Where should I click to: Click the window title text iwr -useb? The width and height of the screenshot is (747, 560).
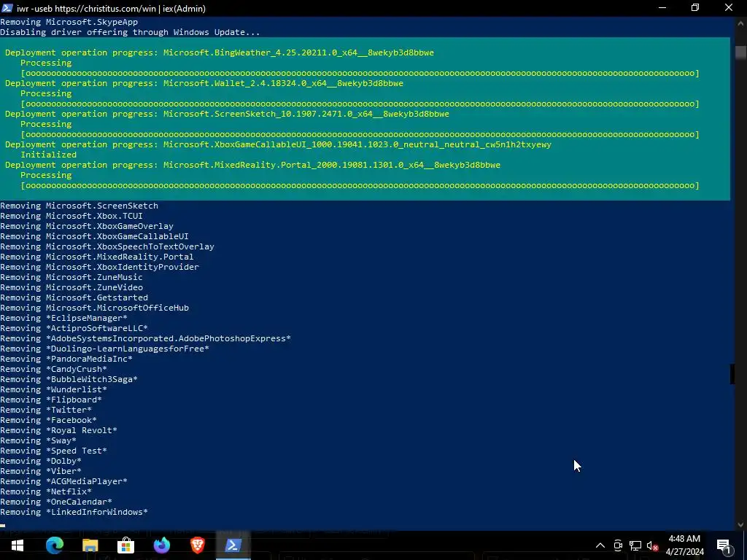click(111, 8)
